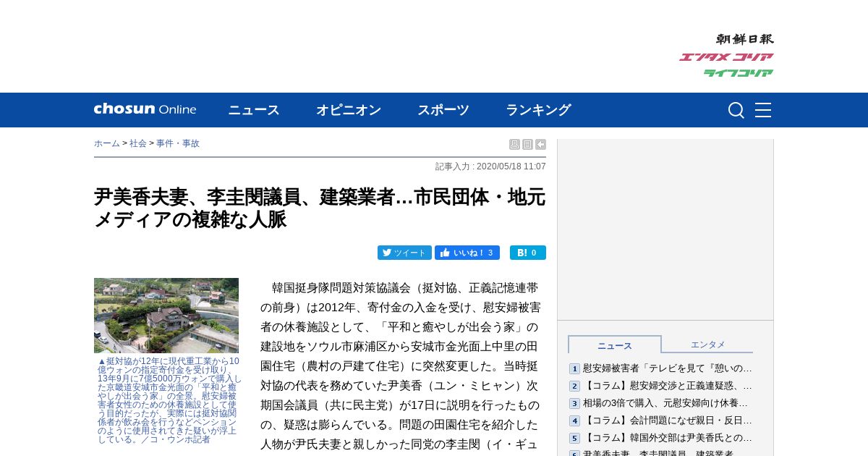Open ranking item 4 会計問題 column
Screen dimensions: 868x456
click(668, 421)
